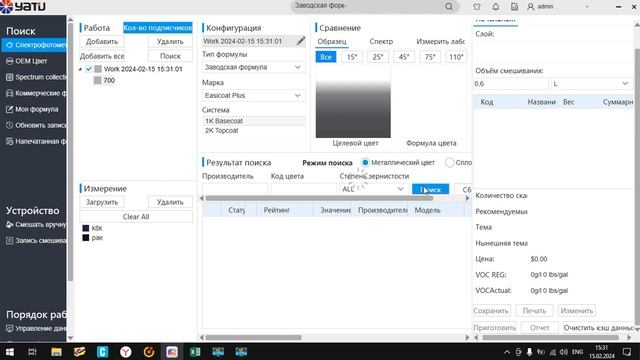Open Yandex browser from the taskbar
640x360 pixels.
[126, 352]
